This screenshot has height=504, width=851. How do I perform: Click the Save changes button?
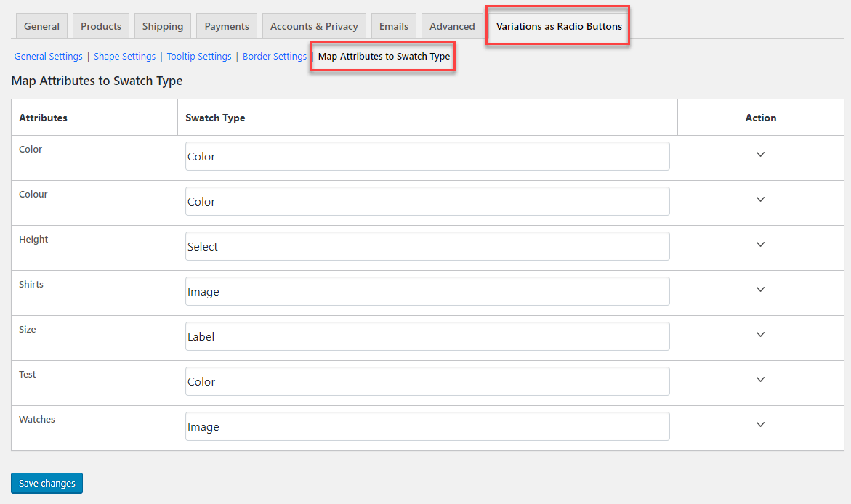(x=47, y=483)
